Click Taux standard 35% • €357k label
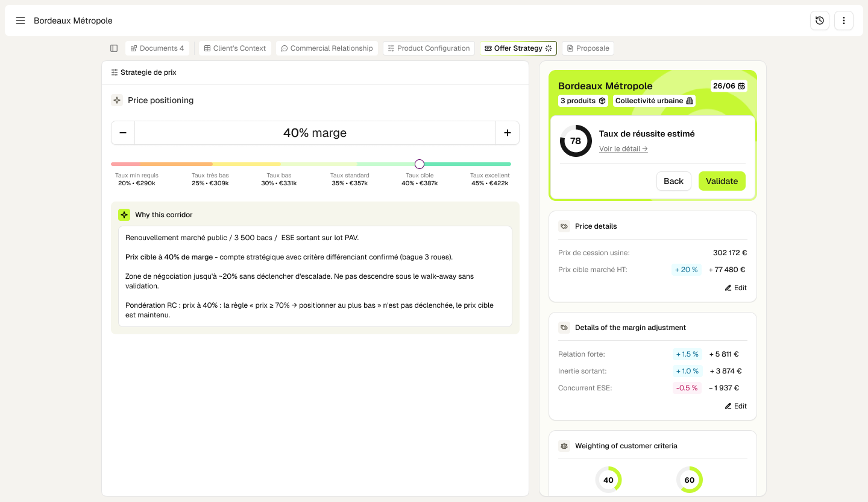 (x=350, y=179)
